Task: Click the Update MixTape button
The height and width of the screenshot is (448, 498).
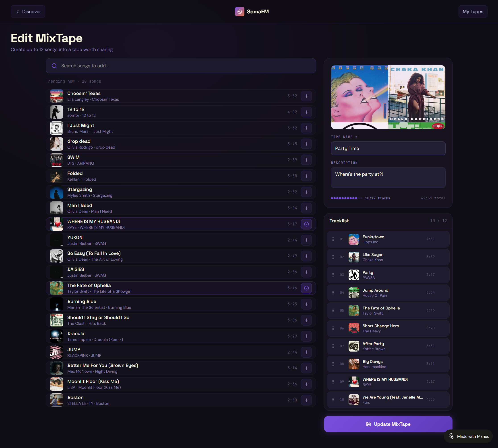Action: pos(388,424)
